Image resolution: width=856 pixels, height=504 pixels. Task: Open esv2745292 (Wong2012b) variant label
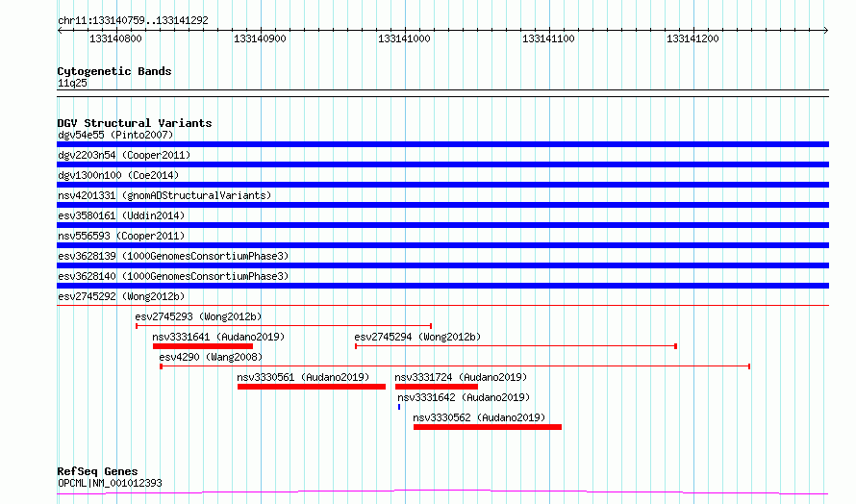click(x=121, y=296)
